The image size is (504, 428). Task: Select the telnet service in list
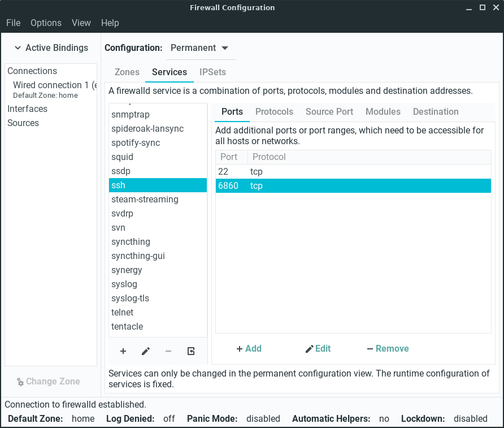tap(123, 312)
